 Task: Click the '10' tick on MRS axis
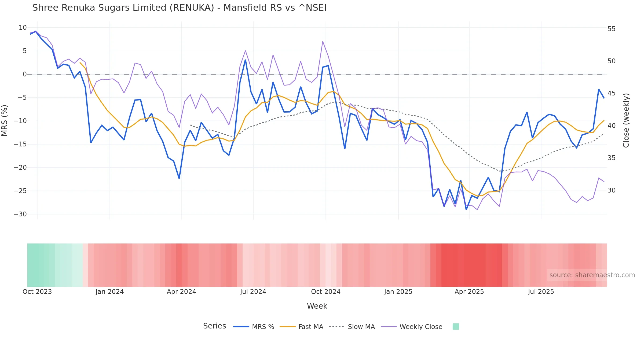click(23, 27)
